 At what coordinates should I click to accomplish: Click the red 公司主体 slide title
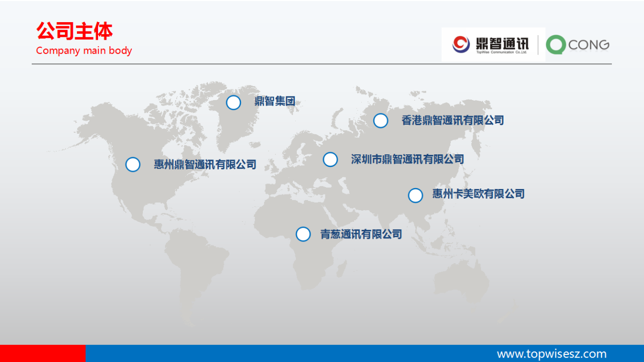74,31
